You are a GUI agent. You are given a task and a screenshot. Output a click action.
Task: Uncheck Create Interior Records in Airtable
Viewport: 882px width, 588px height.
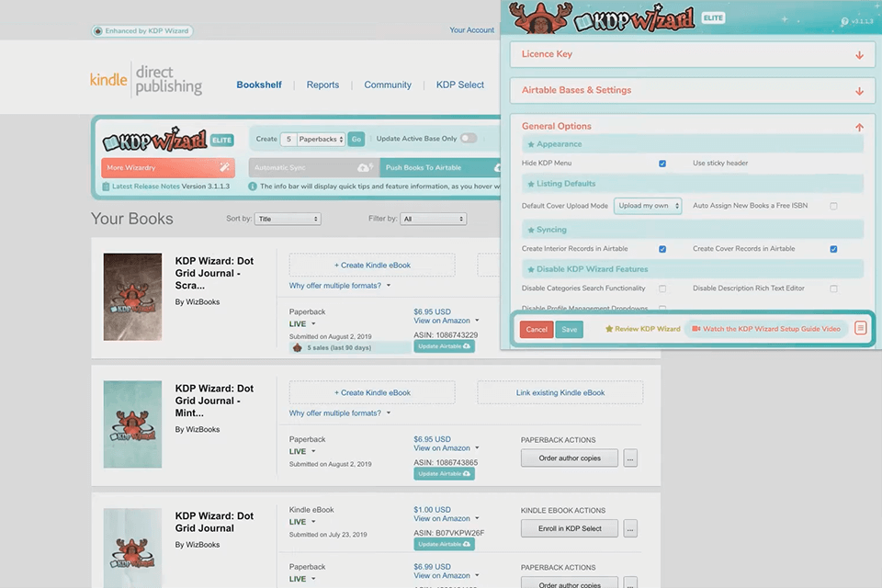pos(662,249)
